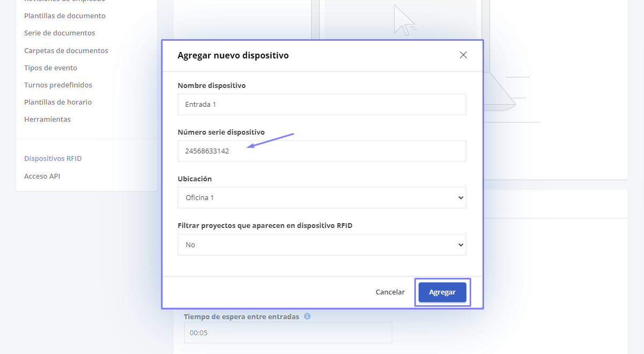Select Herramientas in the sidebar
The height and width of the screenshot is (354, 644).
pos(47,119)
